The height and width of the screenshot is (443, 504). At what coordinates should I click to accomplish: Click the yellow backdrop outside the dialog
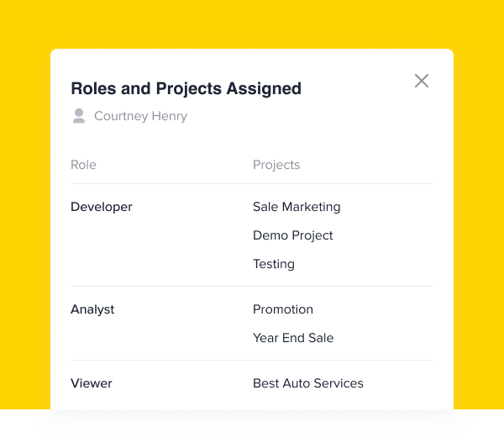tap(252, 23)
